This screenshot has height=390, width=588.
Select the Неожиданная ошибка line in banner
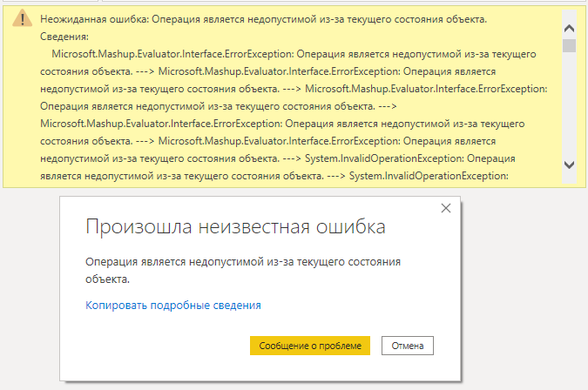[263, 19]
